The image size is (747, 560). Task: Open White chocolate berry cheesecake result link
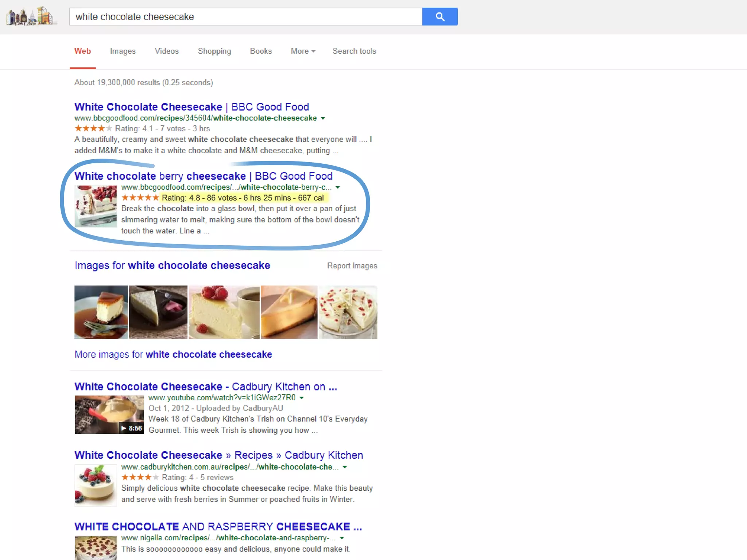pos(204,176)
